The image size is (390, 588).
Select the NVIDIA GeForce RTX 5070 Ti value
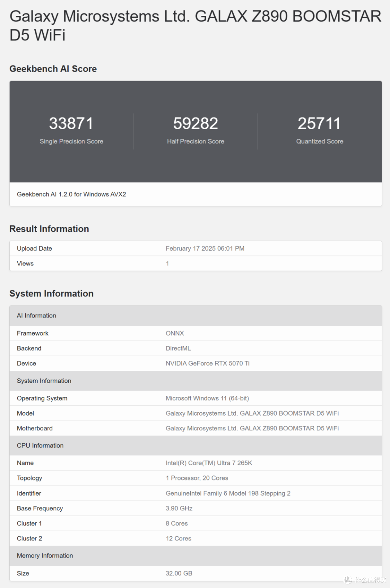click(208, 364)
